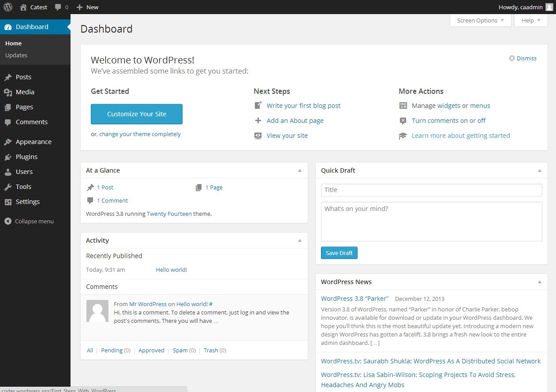
Task: Open the WordPress 3.8 "Parker" news link
Action: (354, 299)
